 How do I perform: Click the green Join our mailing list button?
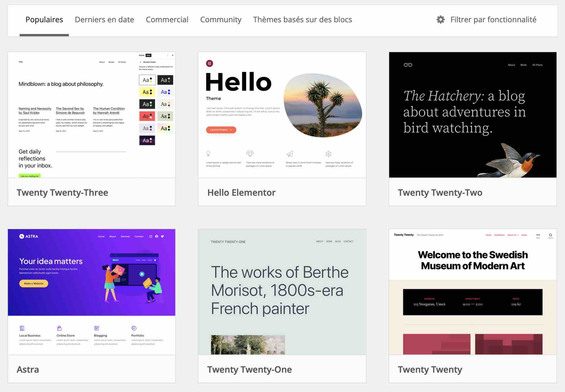point(30,176)
